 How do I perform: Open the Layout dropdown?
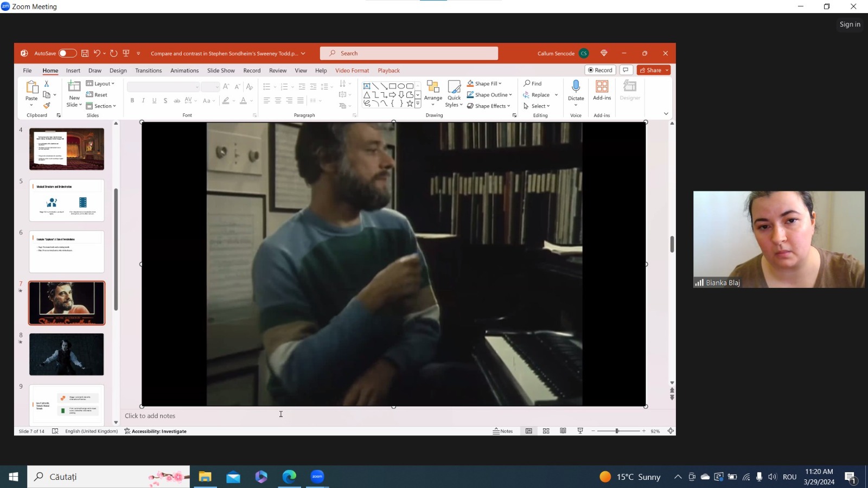[100, 84]
